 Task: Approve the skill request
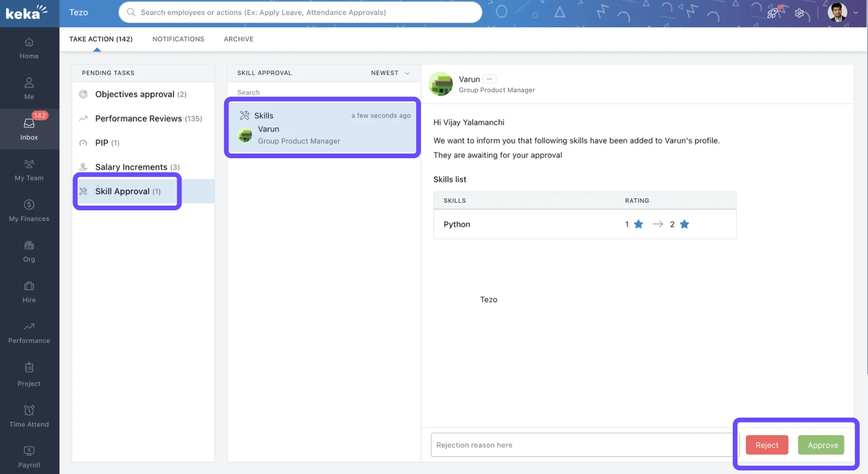coord(822,445)
